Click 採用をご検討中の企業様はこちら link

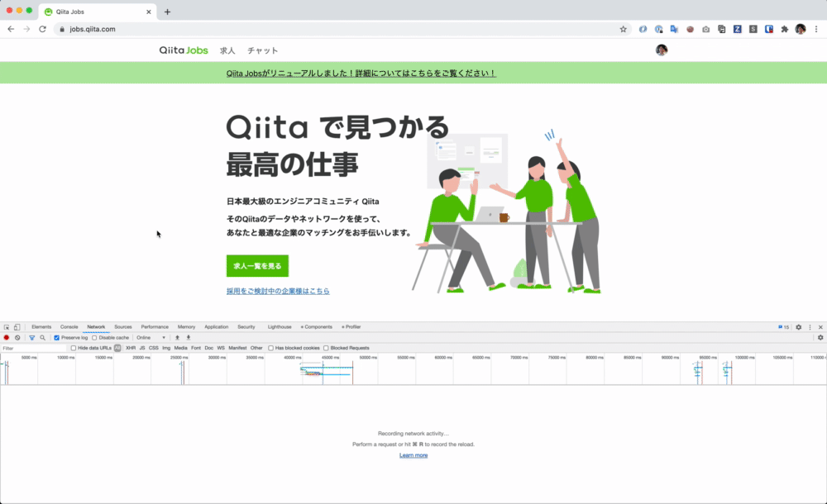coord(278,291)
